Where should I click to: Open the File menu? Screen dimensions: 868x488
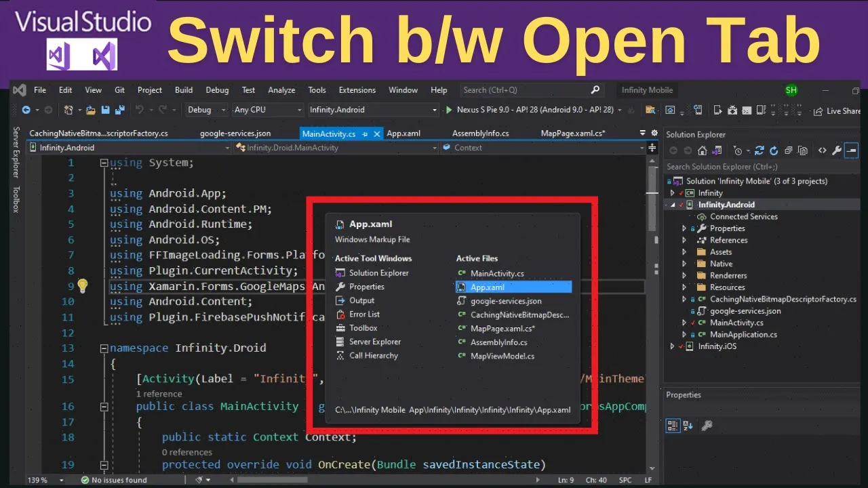(40, 90)
